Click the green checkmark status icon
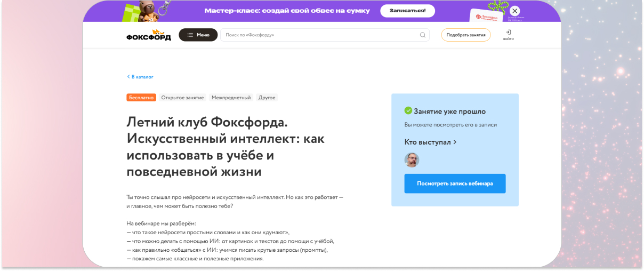Image resolution: width=644 pixels, height=271 pixels. (408, 111)
